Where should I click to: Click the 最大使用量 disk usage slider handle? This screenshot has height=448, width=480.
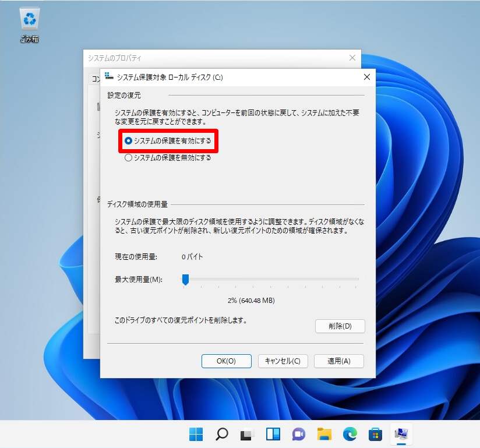tap(186, 280)
